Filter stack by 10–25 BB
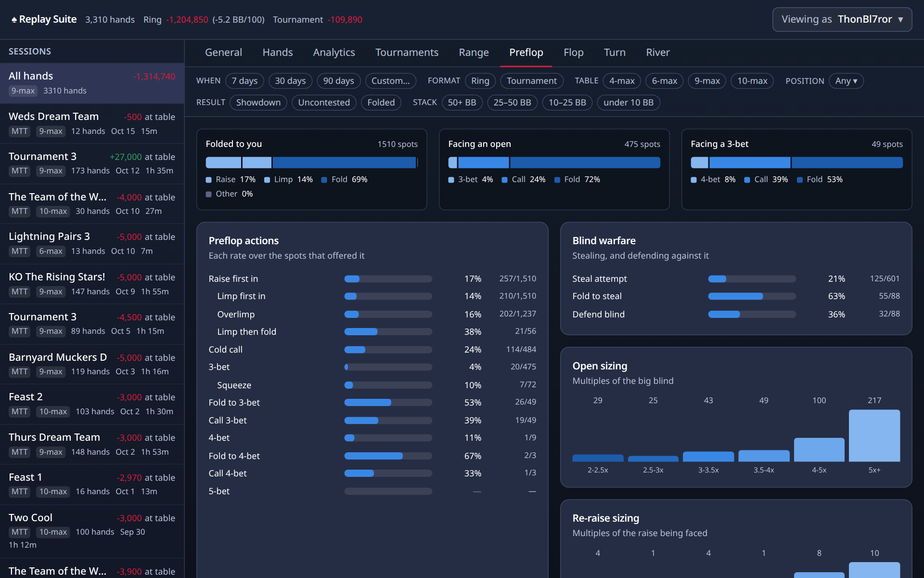 click(x=567, y=103)
